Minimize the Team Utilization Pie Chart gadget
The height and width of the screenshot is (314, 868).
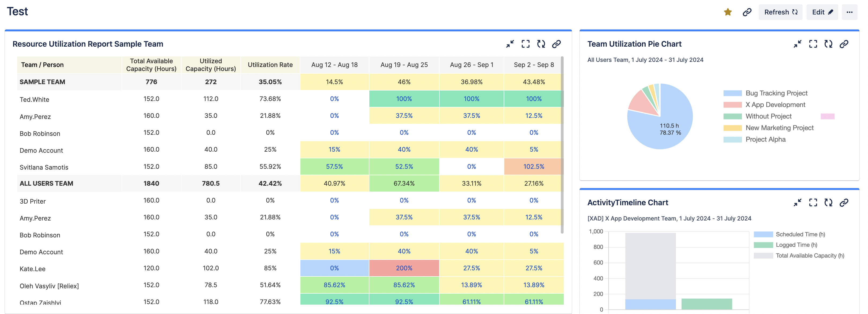797,44
